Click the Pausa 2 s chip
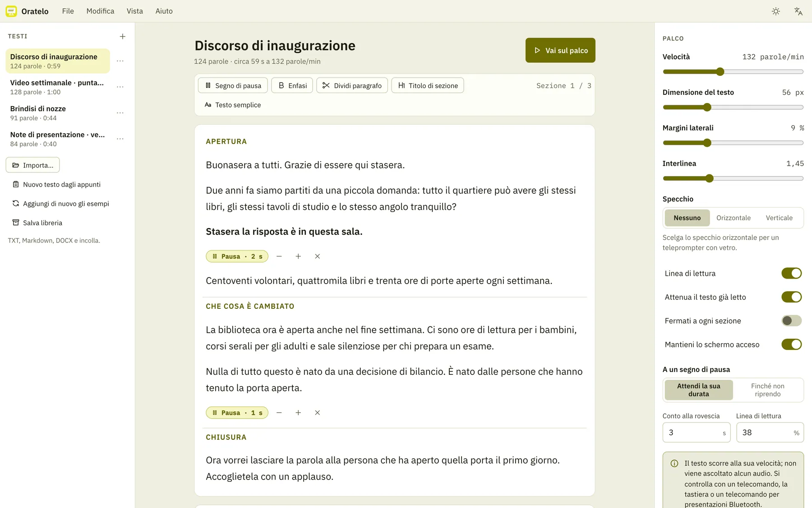 (x=237, y=256)
